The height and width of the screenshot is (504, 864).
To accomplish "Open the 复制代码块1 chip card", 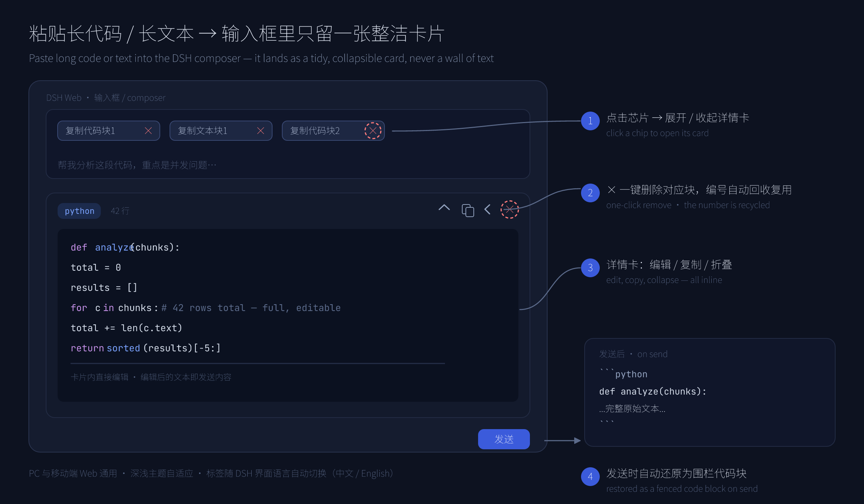I will 90,131.
